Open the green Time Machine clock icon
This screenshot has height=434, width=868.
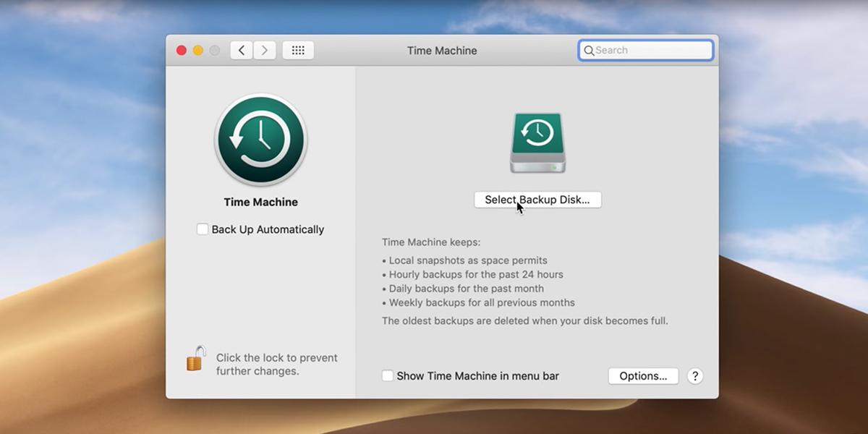[260, 140]
